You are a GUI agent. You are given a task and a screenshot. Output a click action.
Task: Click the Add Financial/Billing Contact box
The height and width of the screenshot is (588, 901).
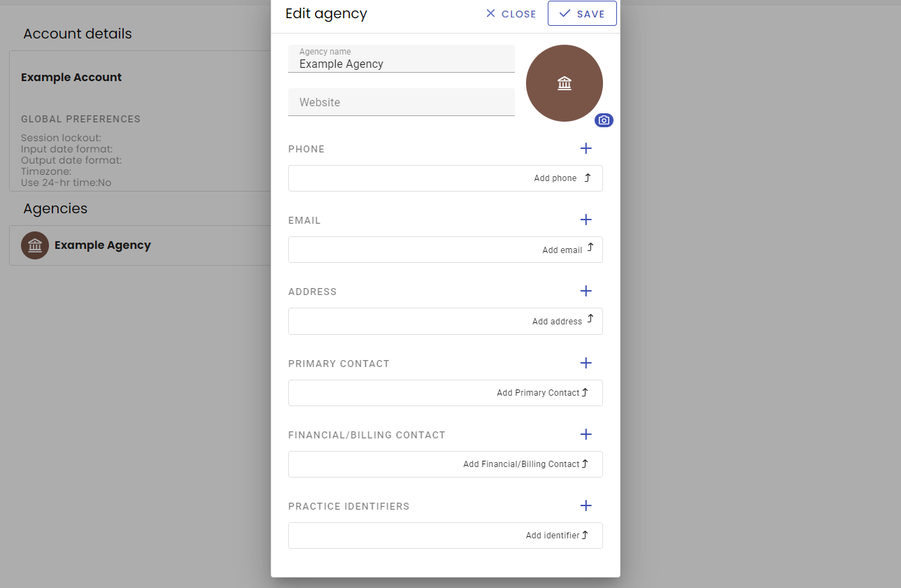[x=446, y=464]
